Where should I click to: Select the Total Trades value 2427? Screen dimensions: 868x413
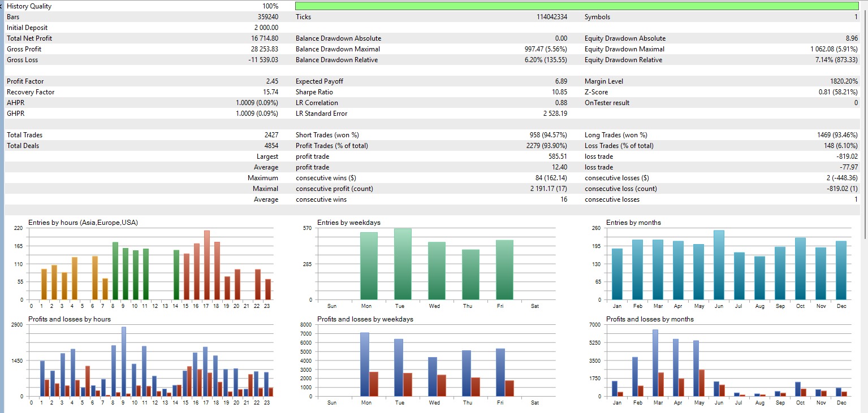pyautogui.click(x=271, y=135)
